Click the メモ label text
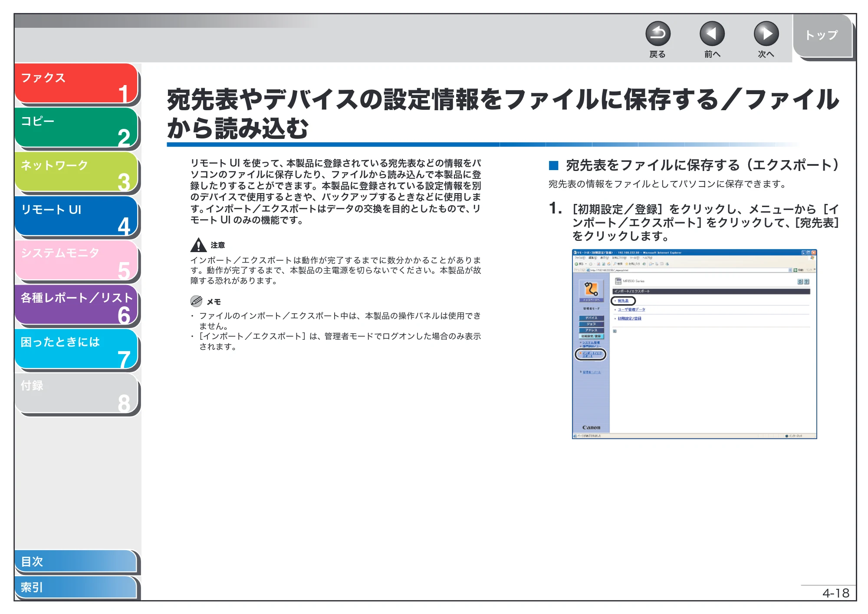This screenshot has height=614, width=868. point(214,302)
